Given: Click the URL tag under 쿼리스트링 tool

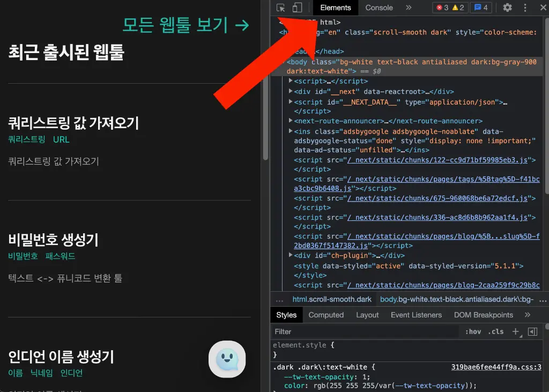Looking at the screenshot, I should (61, 139).
